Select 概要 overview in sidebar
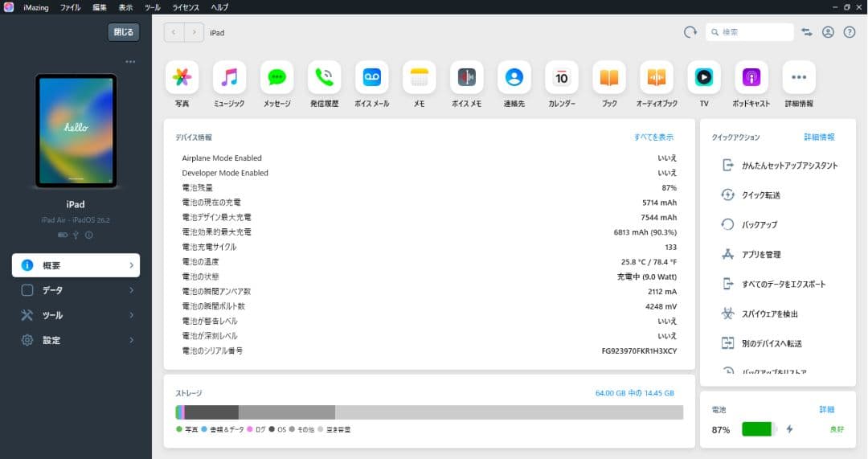This screenshot has width=868, height=459. pos(76,265)
